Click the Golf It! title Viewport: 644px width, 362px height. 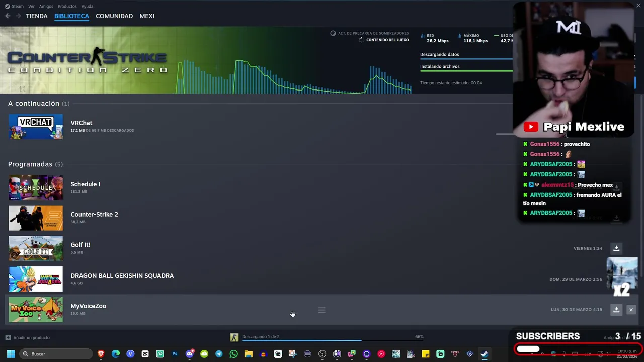point(80,245)
